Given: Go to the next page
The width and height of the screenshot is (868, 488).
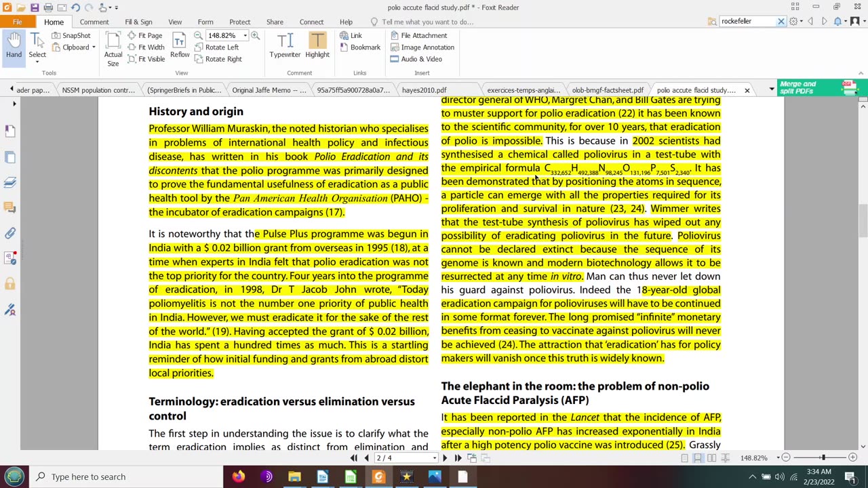Looking at the screenshot, I should pos(445,458).
